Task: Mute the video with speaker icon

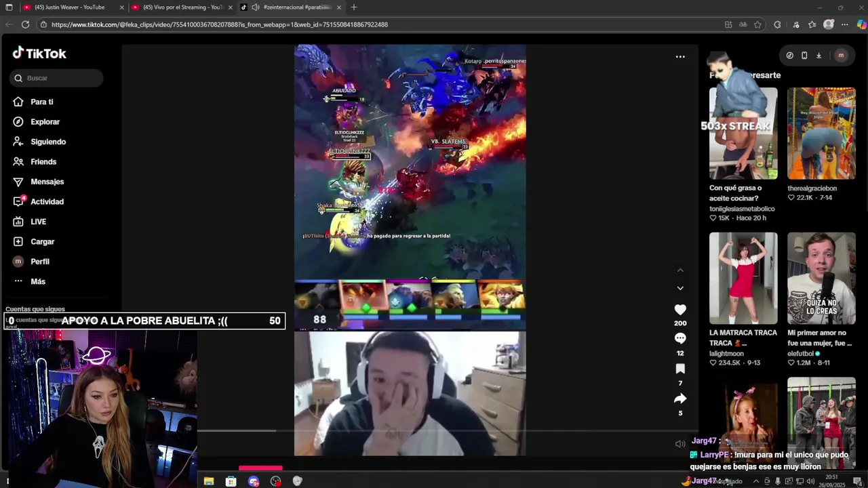Action: pos(680,444)
